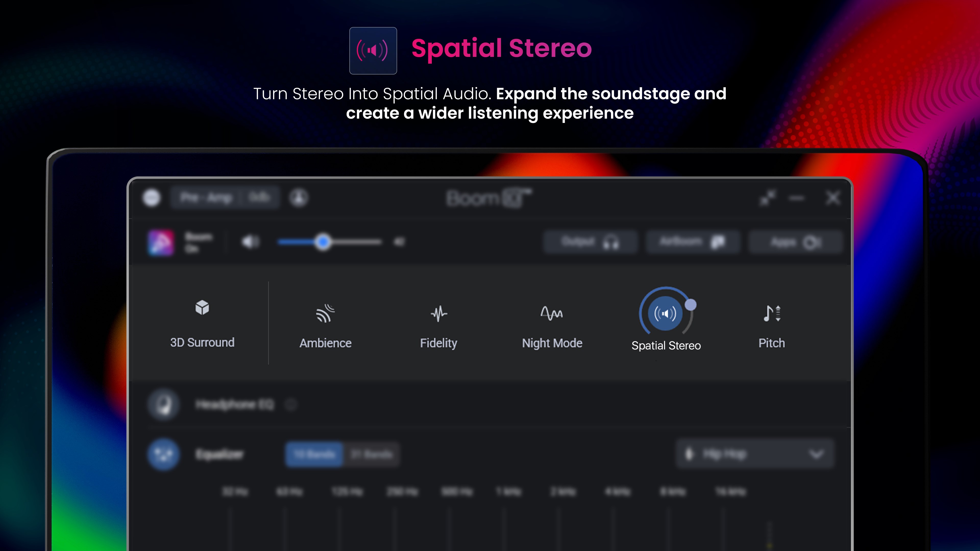Click the profile icon beside Pre-Amp
The image size is (980, 551).
pos(299,198)
